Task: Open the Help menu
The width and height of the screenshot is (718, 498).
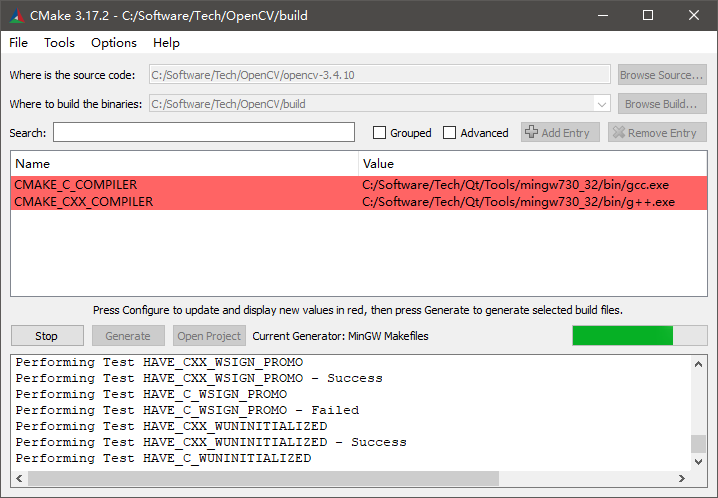Action: [x=166, y=43]
